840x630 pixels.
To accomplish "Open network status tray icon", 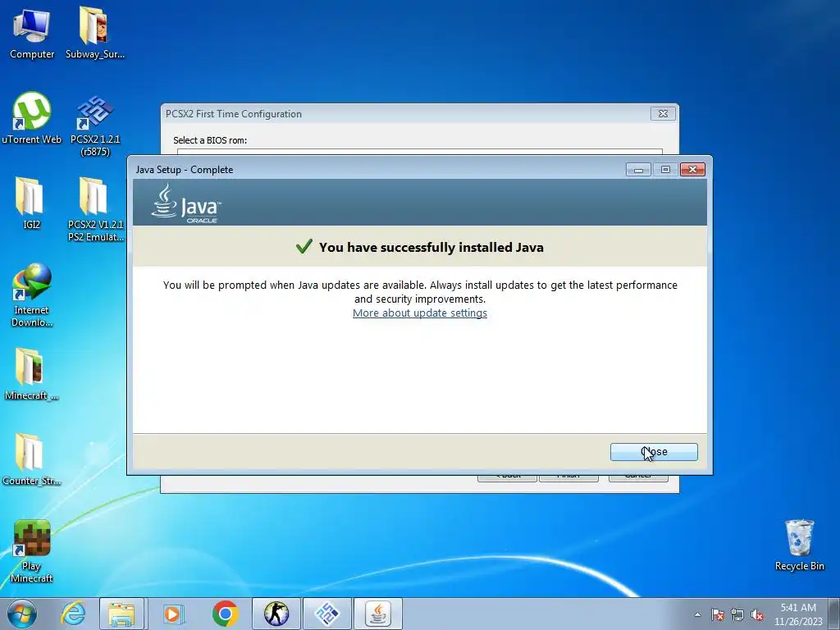I will click(x=737, y=614).
